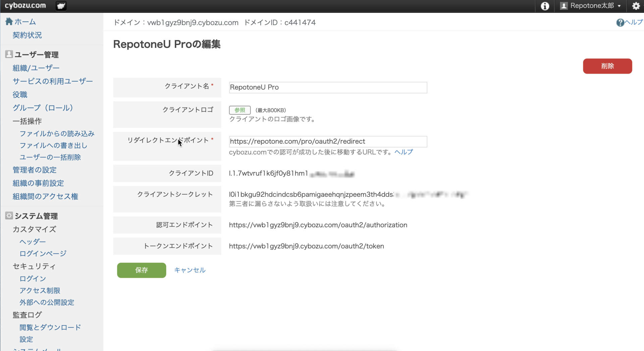Click the システム管理 gear icon
Viewport: 644px width, 351px height.
point(8,216)
